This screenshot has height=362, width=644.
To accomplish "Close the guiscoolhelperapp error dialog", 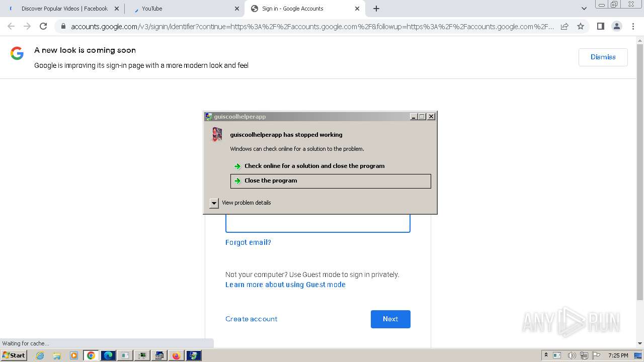I will pos(431,116).
